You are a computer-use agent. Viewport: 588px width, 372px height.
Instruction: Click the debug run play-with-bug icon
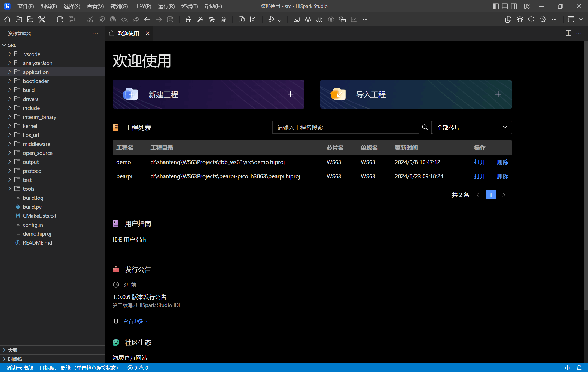(271, 19)
